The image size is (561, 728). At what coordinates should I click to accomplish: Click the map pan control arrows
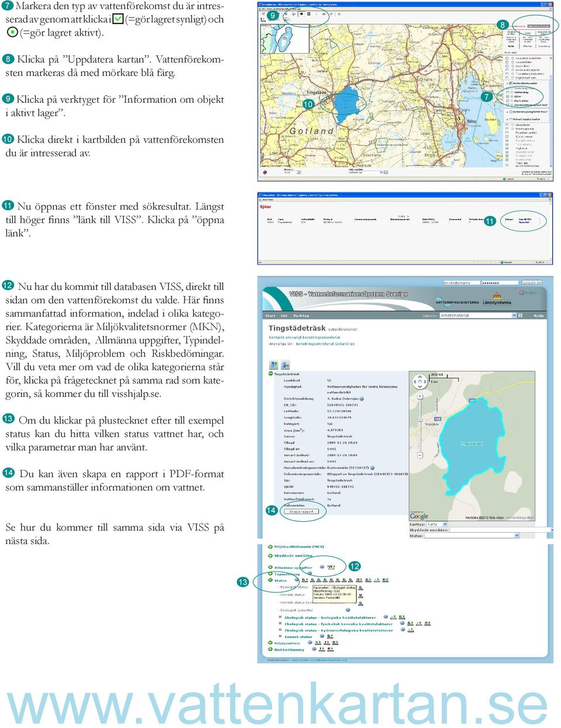[x=420, y=382]
